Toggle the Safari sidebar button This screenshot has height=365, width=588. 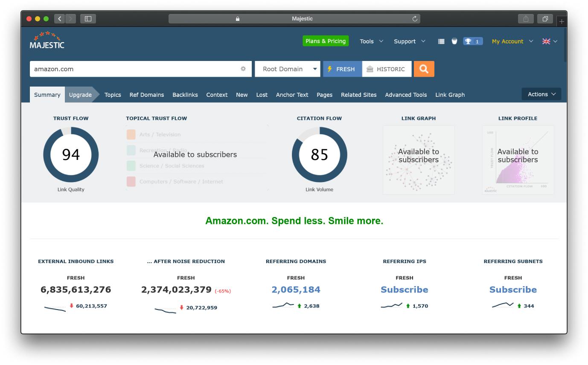pyautogui.click(x=88, y=19)
